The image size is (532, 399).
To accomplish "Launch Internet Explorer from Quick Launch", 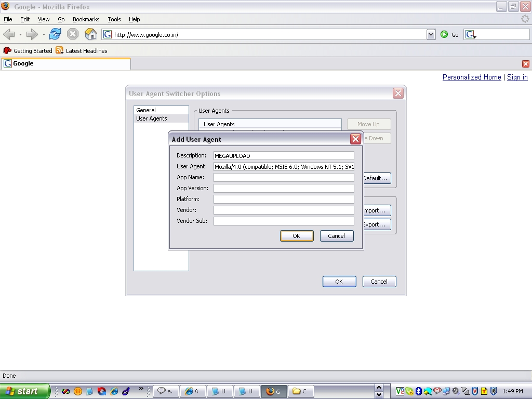I will (x=114, y=391).
